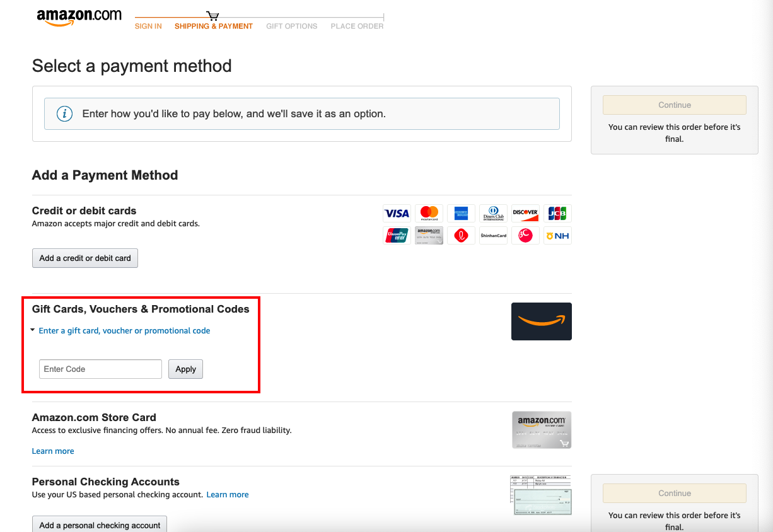This screenshot has width=773, height=532.
Task: Open the GIFT OPTIONS checkout step
Action: point(291,26)
